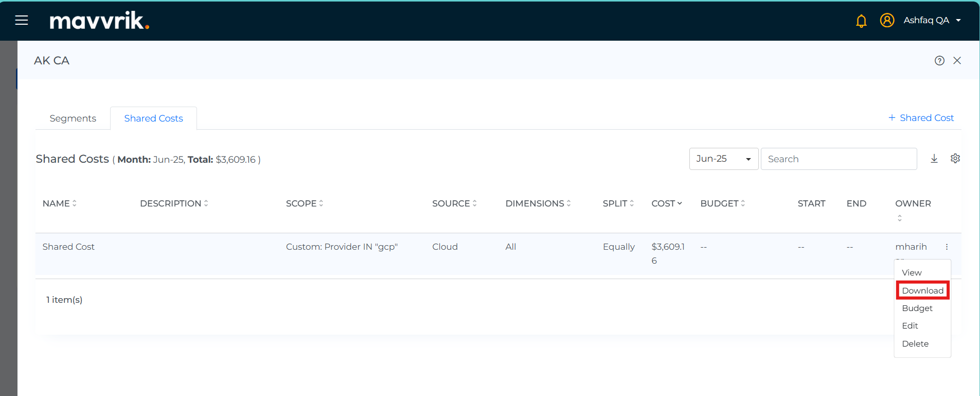Switch to the Segments tab

tap(73, 118)
